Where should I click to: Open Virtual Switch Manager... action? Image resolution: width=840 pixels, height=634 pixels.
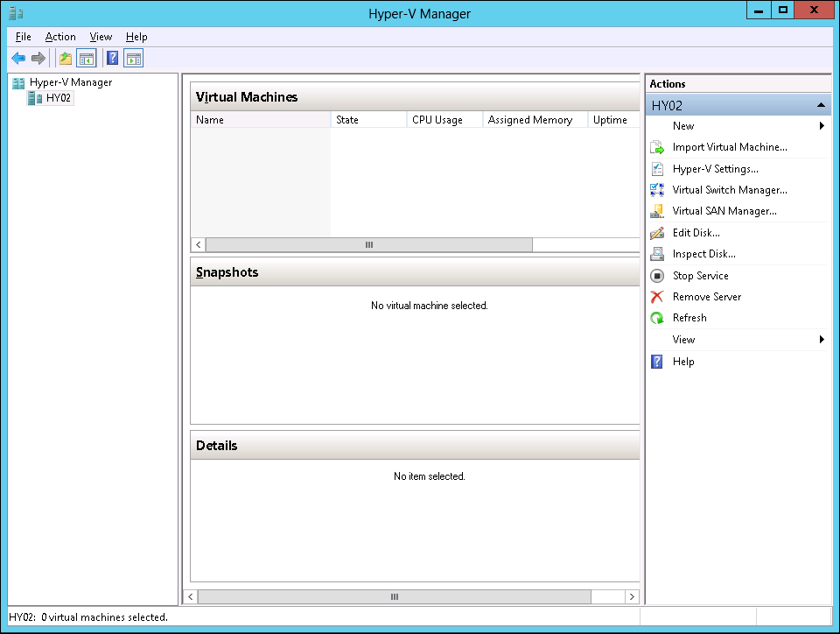730,190
